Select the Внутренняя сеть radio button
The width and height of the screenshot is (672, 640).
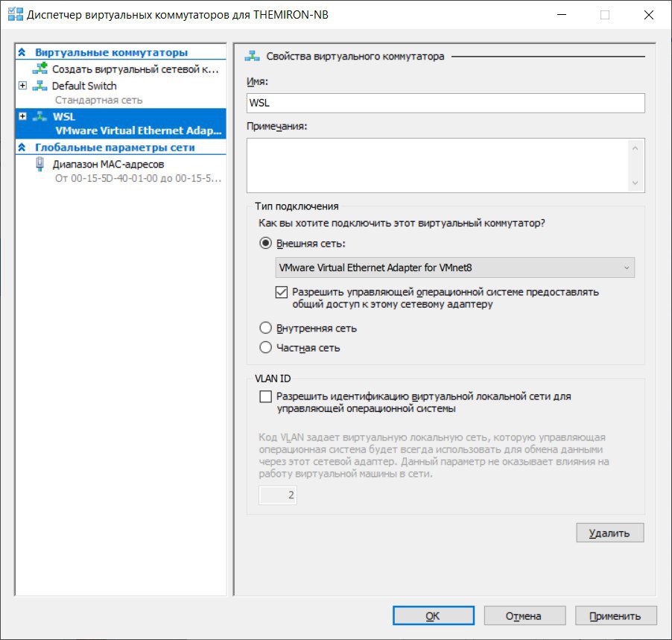(x=266, y=328)
